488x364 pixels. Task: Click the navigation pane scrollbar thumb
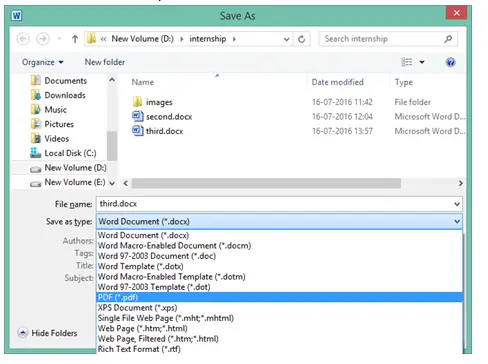[x=112, y=146]
